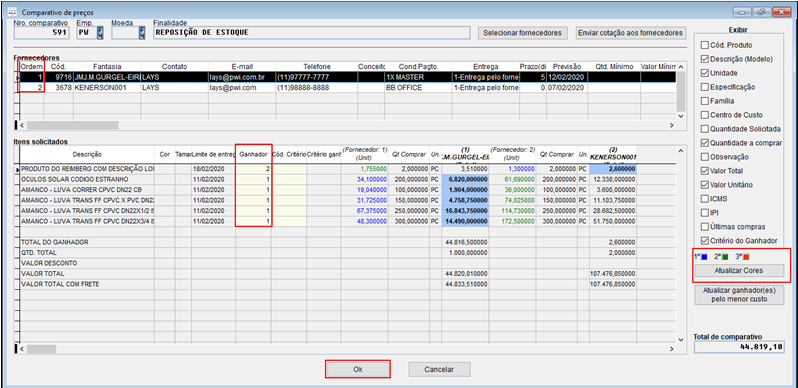Click Enviar cotação aos fornecedores button
The width and height of the screenshot is (798, 388).
pos(631,33)
